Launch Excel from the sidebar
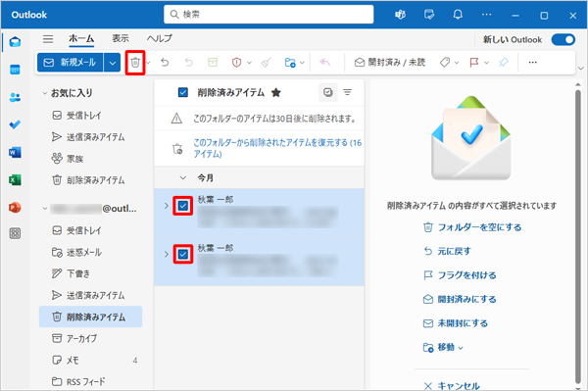588x391 pixels. (x=15, y=180)
